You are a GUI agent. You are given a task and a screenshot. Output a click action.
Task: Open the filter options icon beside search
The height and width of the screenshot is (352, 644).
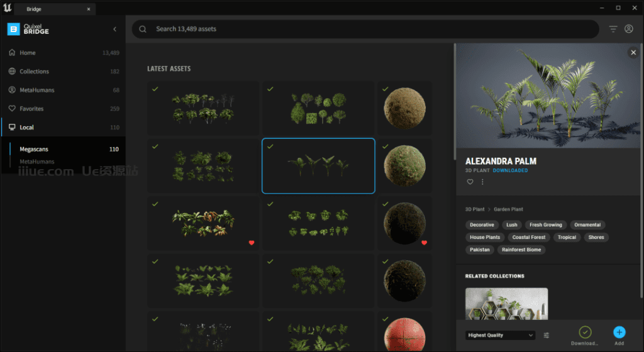(x=613, y=29)
